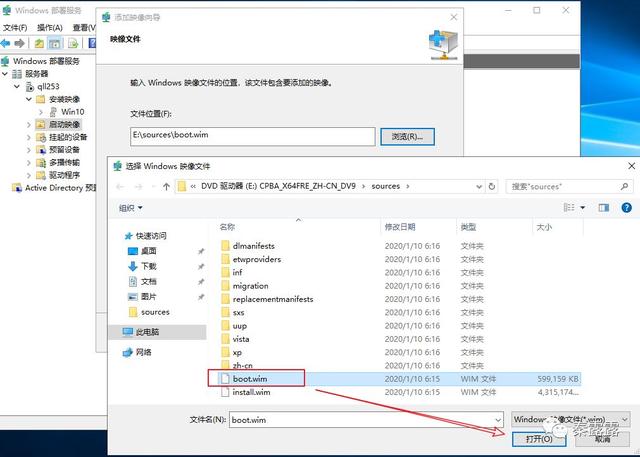The image size is (640, 457).
Task: Click the 搜索"sources" search box
Action: tap(570, 186)
